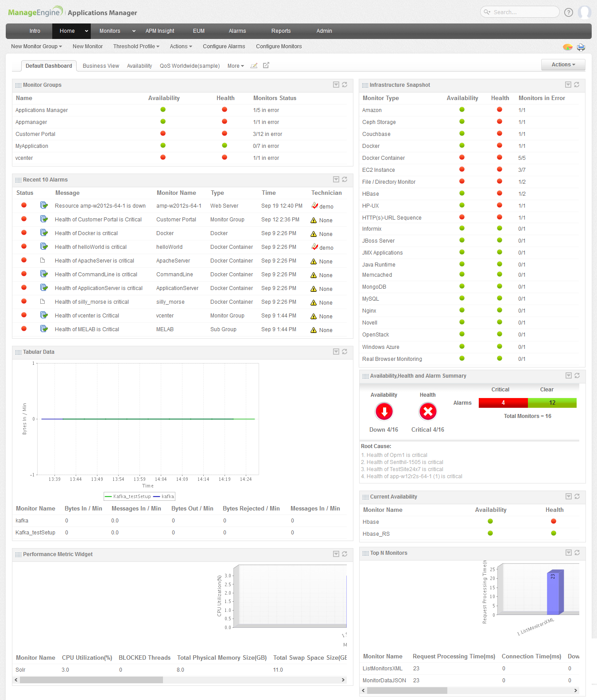This screenshot has height=700, width=597.
Task: Switch to the EUM tab
Action: coord(199,31)
